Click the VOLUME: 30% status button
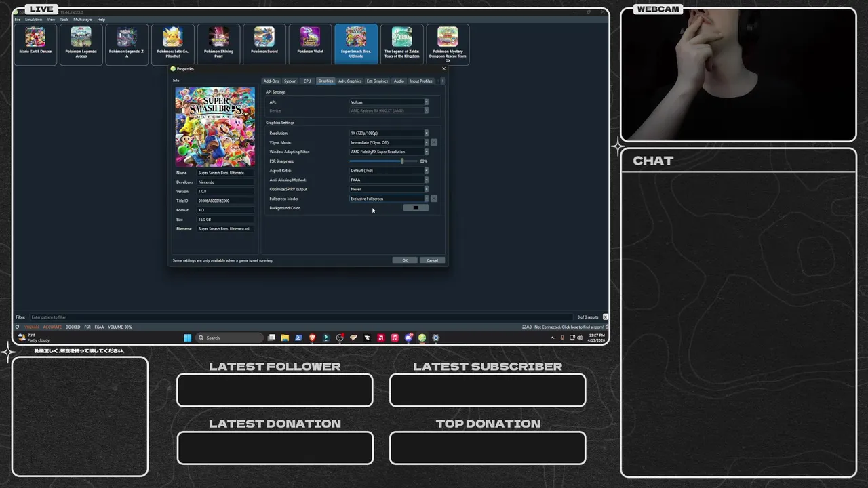 (120, 327)
